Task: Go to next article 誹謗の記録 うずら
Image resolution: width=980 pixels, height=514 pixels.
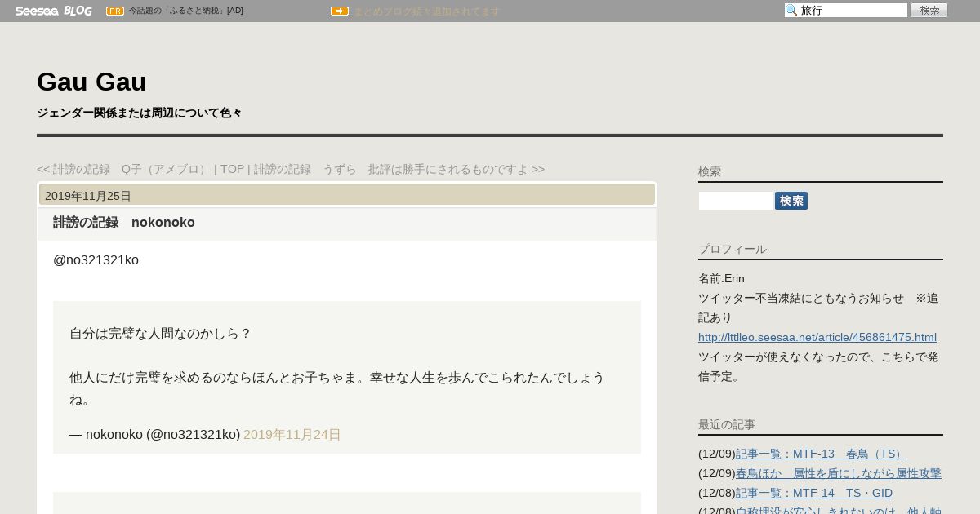Action: pos(399,169)
